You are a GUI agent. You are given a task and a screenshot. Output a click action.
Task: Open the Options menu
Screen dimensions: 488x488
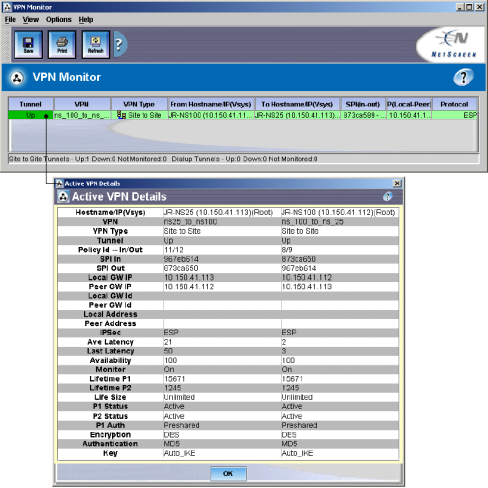(x=59, y=20)
